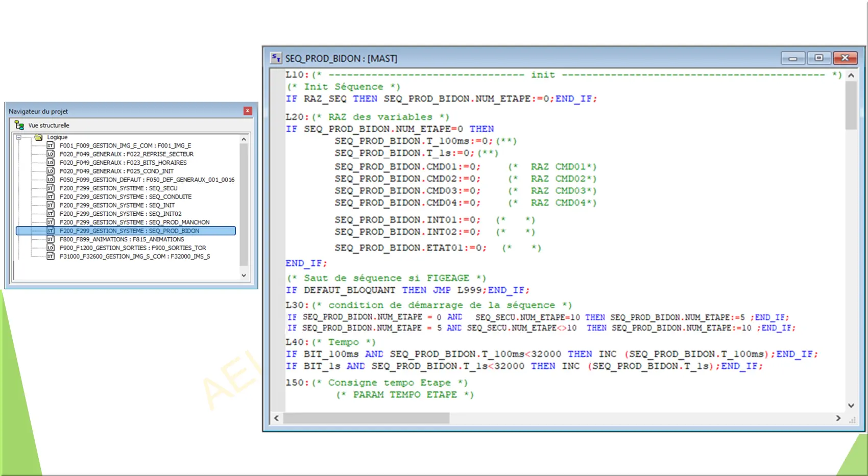868x476 pixels.
Task: Select SEQ_INIT02 section in tree
Action: (x=120, y=214)
